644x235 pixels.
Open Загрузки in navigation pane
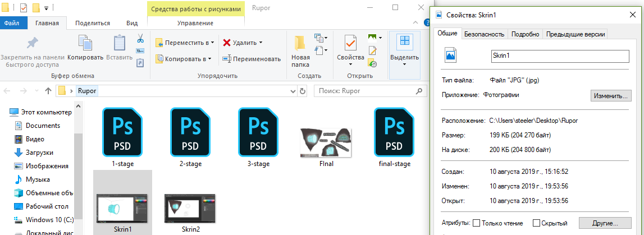pos(34,153)
